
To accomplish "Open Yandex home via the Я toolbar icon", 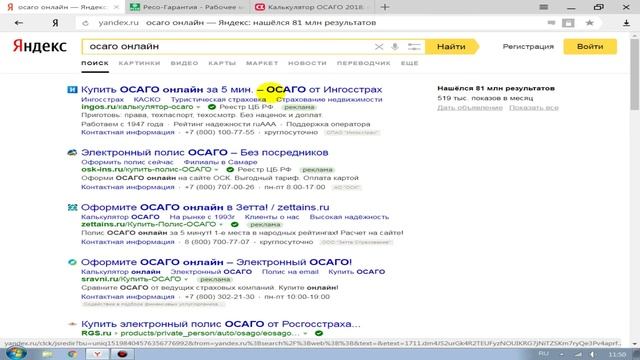I will [x=55, y=23].
